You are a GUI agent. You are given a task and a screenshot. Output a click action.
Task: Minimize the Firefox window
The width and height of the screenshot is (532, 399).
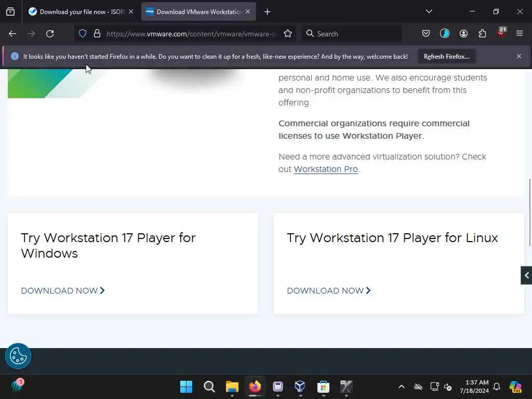pos(472,11)
